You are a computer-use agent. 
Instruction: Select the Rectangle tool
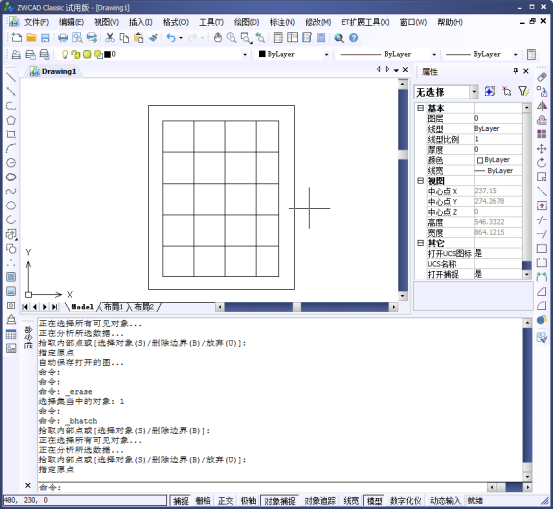tap(11, 134)
